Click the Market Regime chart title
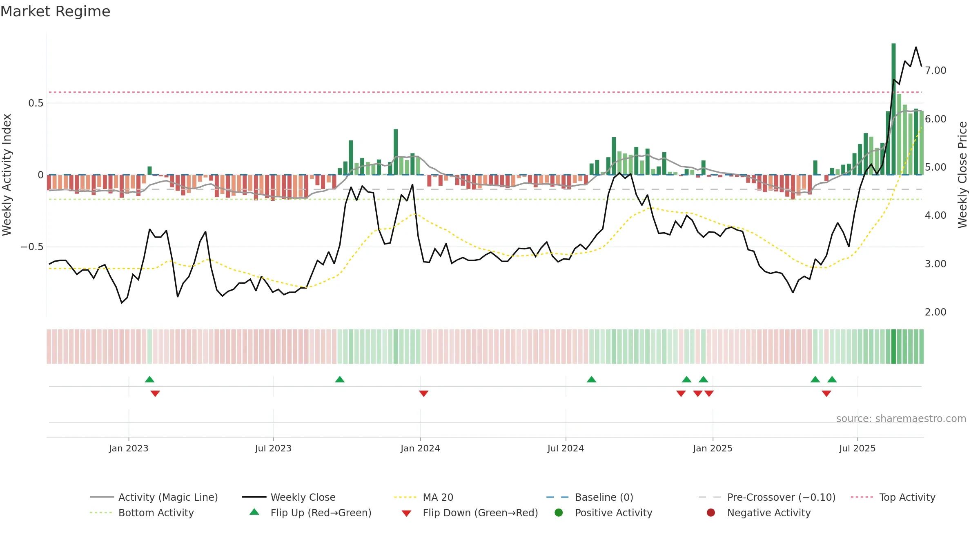 [x=55, y=11]
